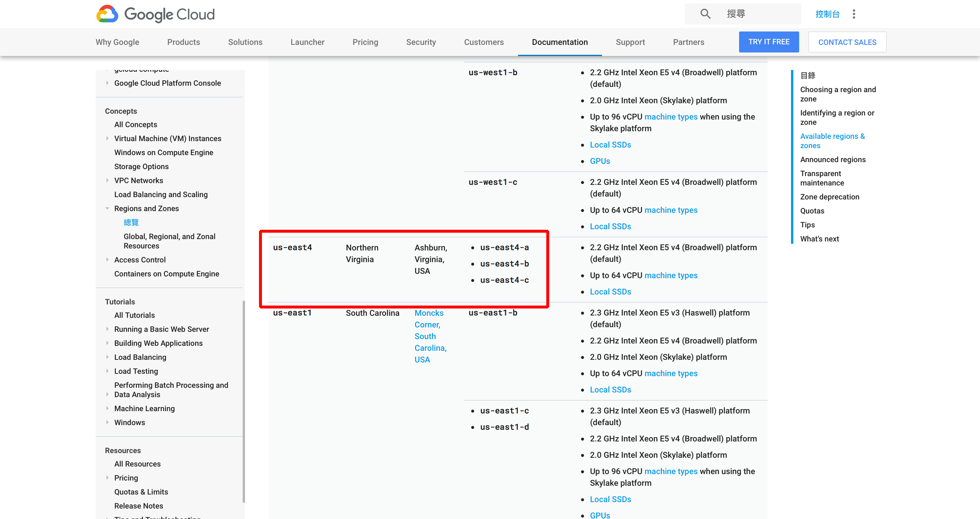Expand the Machine Learning tutorials arrow
Viewport: 980px width, 519px height.
(107, 408)
